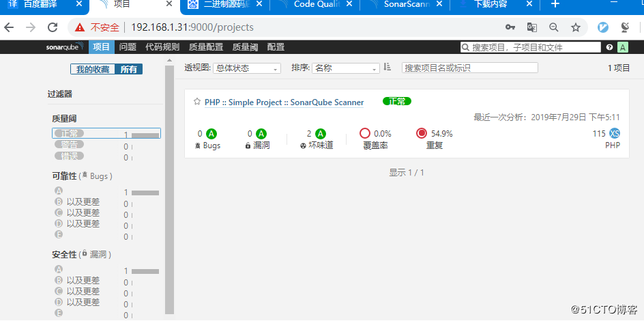Open the green user avatar A
Viewport: 644px width, 321px height.
coord(623,47)
